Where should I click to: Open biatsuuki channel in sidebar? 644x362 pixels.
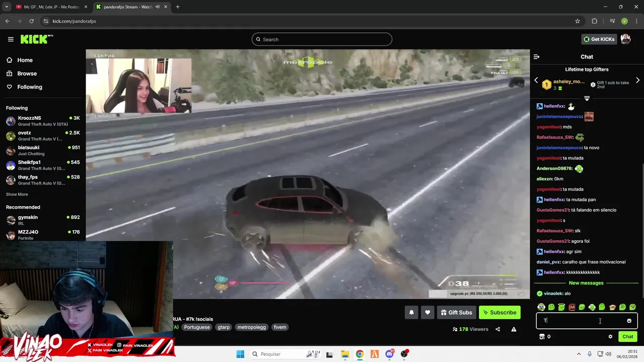[43, 150]
